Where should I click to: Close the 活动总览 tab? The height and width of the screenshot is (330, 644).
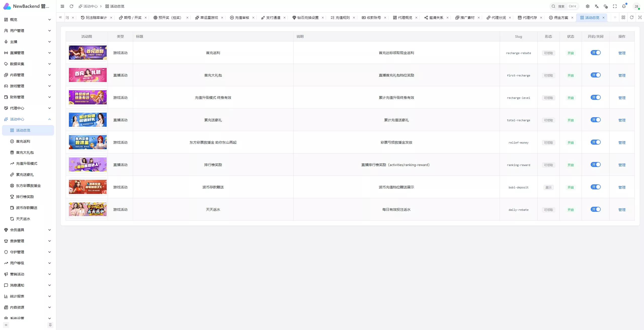(x=603, y=18)
